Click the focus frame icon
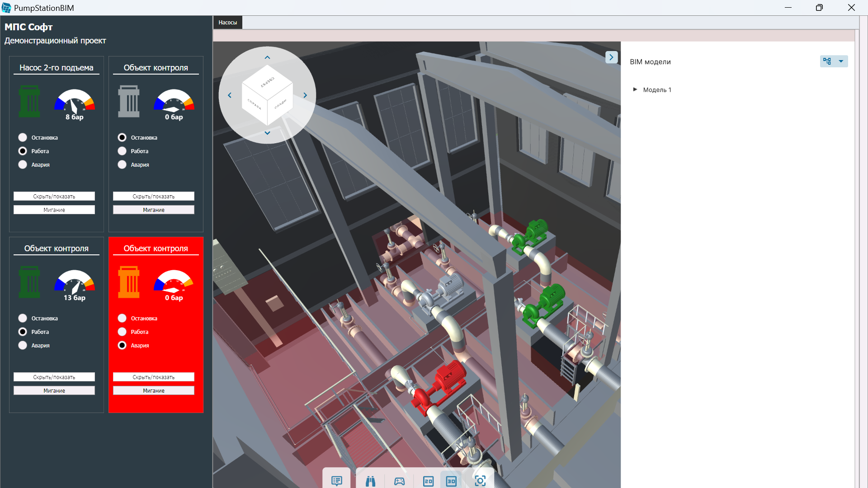Image resolution: width=868 pixels, height=488 pixels. [x=480, y=480]
